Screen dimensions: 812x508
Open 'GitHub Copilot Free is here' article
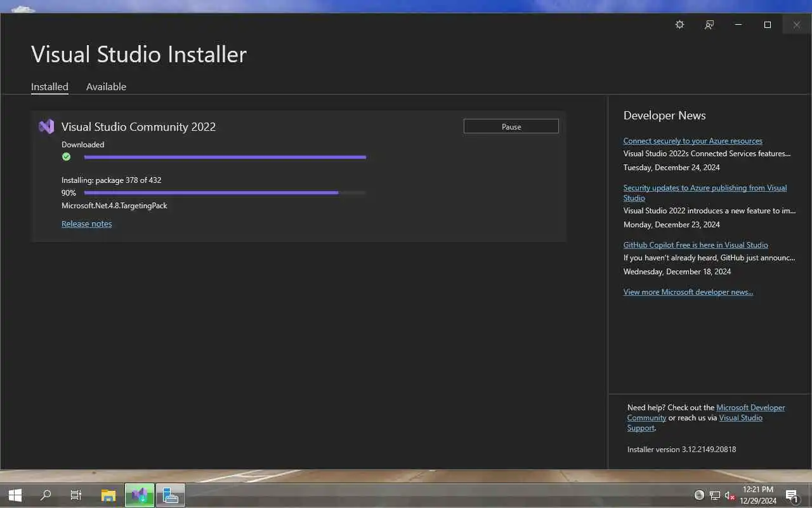[695, 245]
